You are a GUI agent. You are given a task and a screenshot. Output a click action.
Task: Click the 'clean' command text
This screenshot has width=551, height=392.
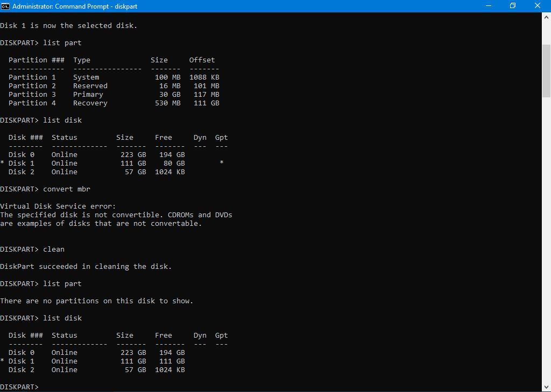coord(54,249)
